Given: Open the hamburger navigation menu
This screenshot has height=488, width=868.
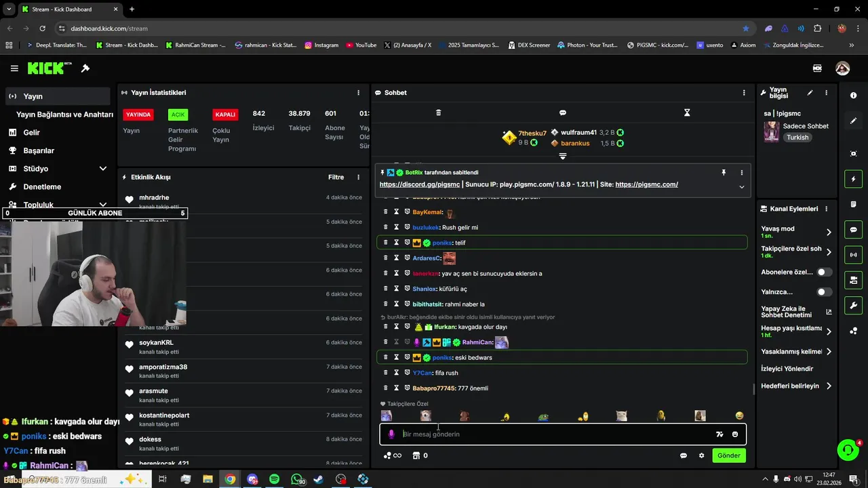Looking at the screenshot, I should pyautogui.click(x=14, y=68).
